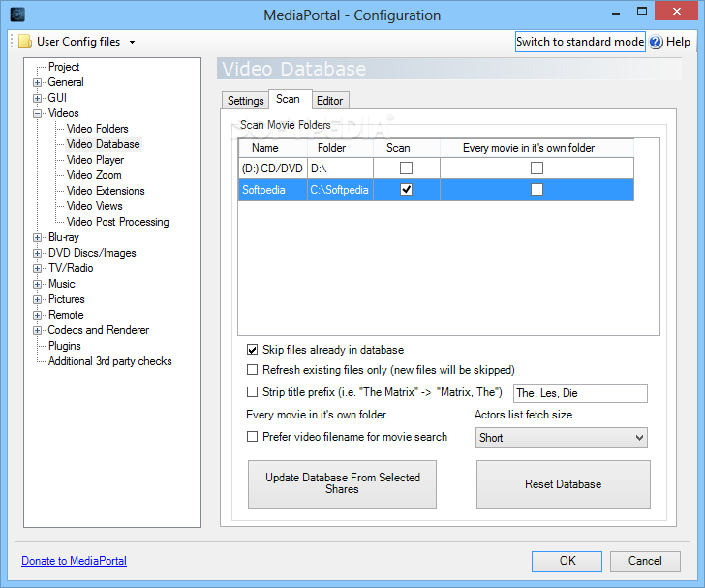Click the User Config files folder icon
Image resolution: width=705 pixels, height=588 pixels.
click(x=25, y=42)
